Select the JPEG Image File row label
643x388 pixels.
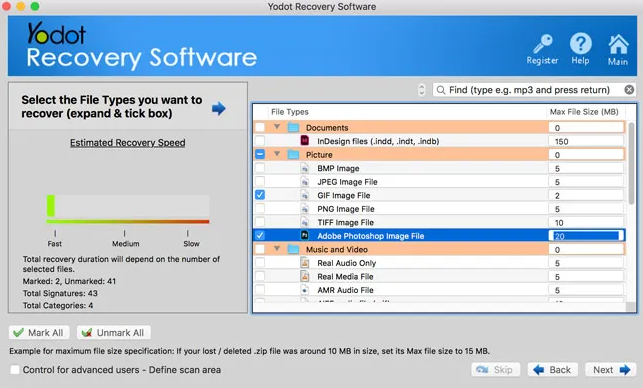click(x=347, y=182)
